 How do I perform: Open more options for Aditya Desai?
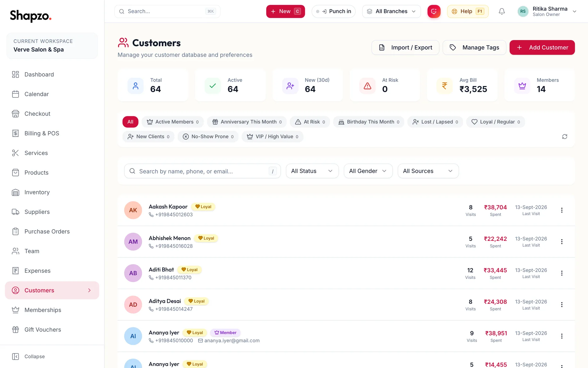pyautogui.click(x=562, y=305)
